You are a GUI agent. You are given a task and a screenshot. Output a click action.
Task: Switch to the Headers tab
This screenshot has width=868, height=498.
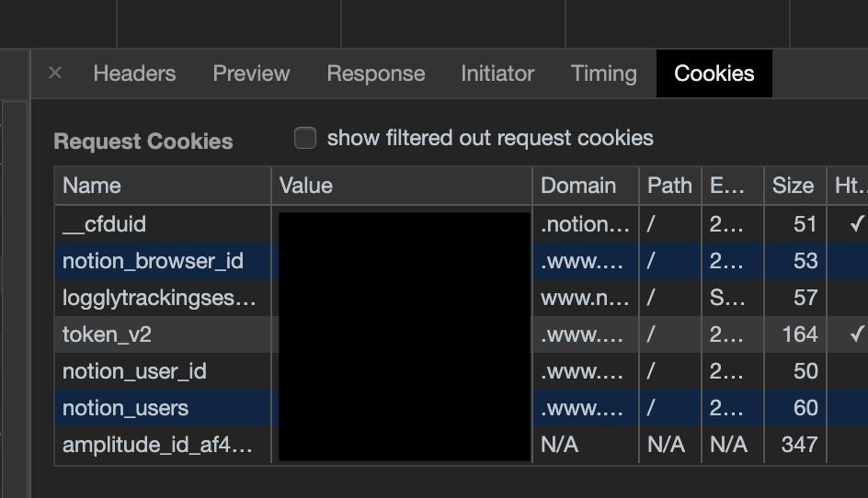tap(134, 74)
